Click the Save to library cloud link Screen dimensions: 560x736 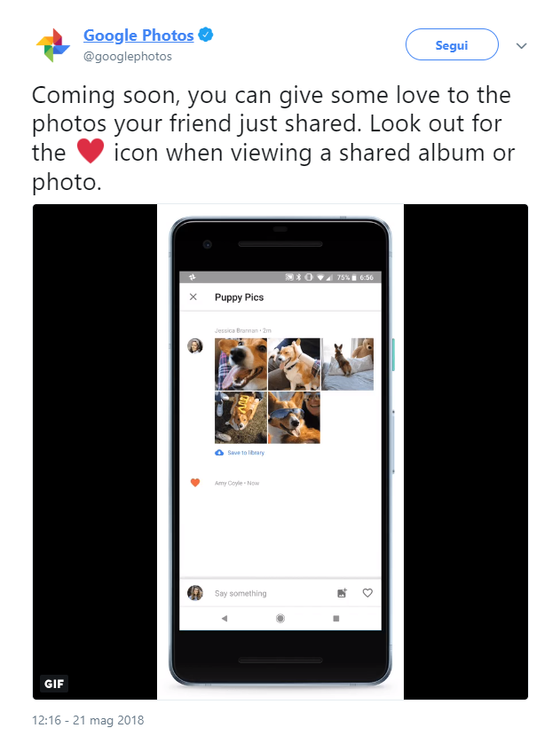pyautogui.click(x=240, y=453)
